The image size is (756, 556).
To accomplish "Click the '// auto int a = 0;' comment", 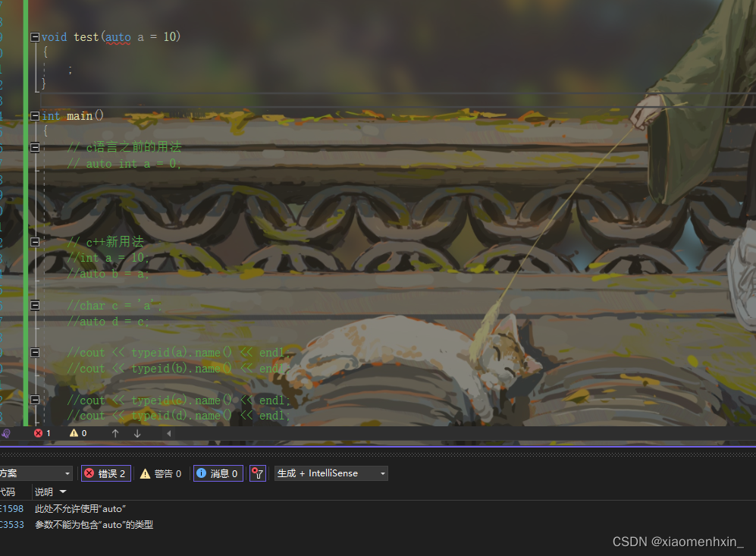I will [124, 164].
